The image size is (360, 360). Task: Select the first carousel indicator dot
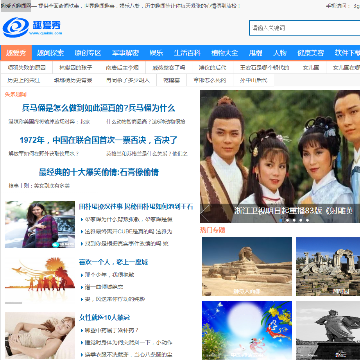click(x=281, y=220)
